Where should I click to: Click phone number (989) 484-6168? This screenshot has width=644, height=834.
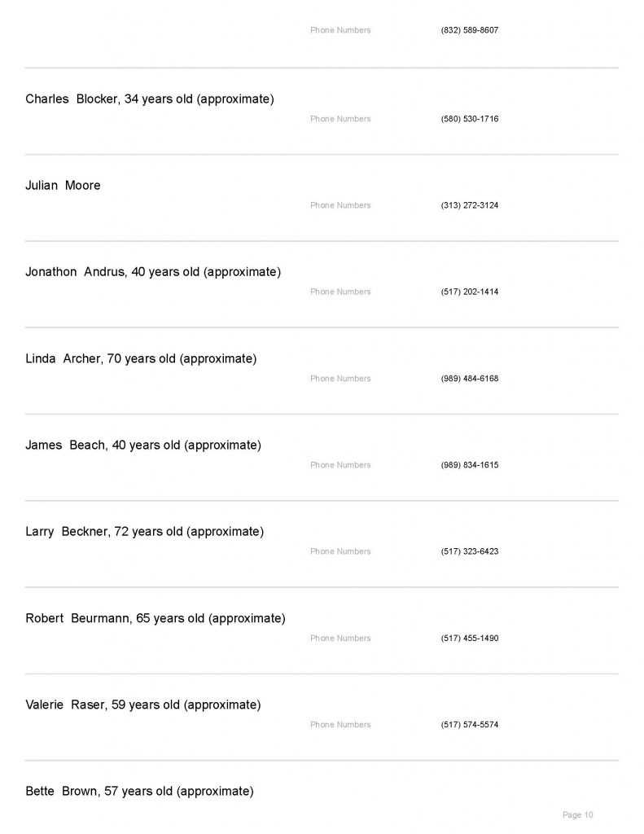point(469,379)
